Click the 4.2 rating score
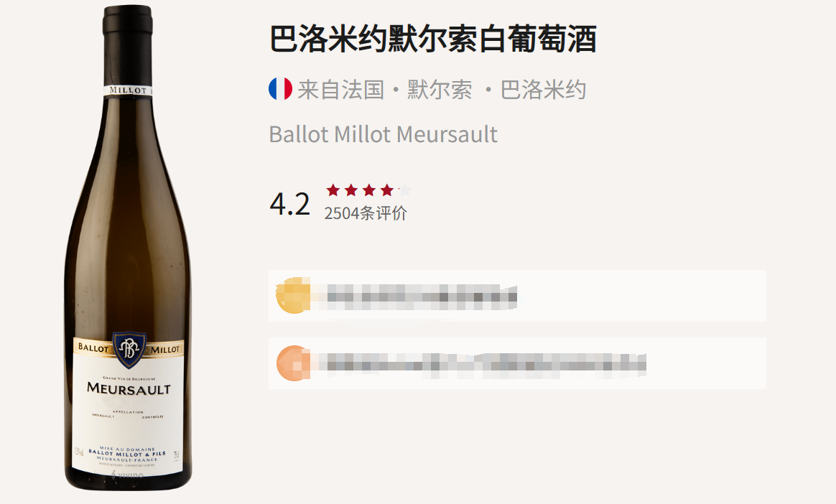The height and width of the screenshot is (504, 836). tap(290, 204)
